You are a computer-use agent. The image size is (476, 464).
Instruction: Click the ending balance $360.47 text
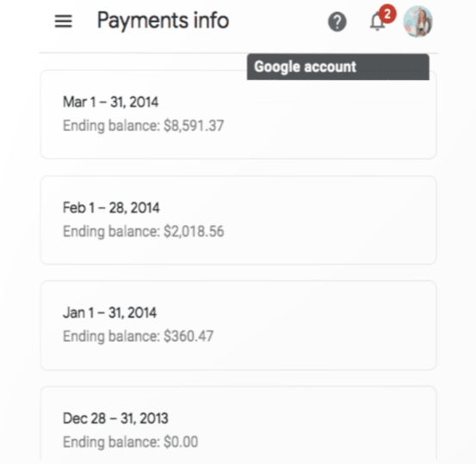coord(138,337)
